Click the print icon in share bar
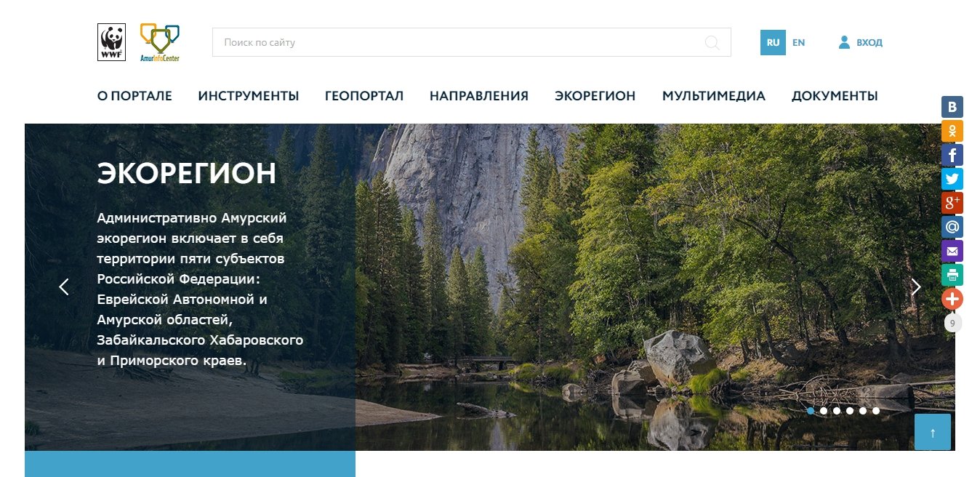The image size is (980, 477). 952,275
